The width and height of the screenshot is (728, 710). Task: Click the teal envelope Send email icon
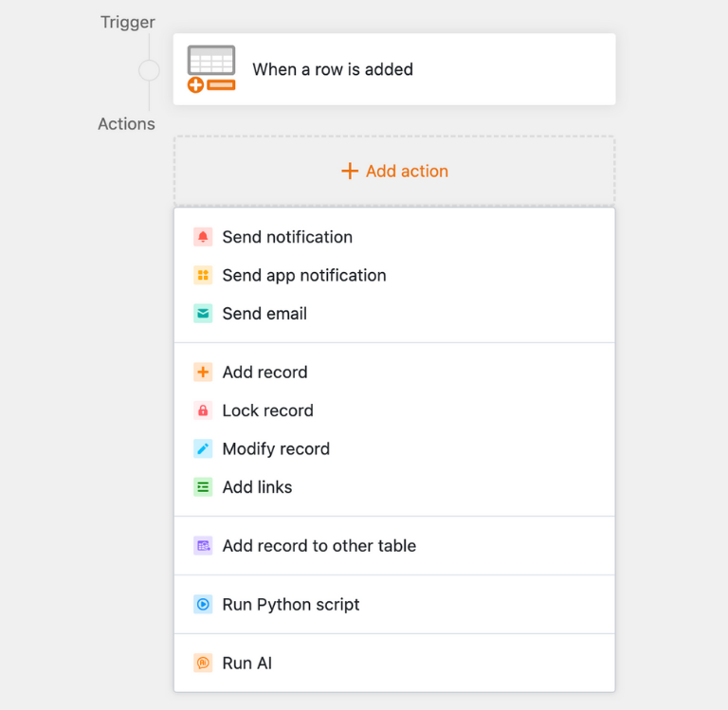coord(203,314)
